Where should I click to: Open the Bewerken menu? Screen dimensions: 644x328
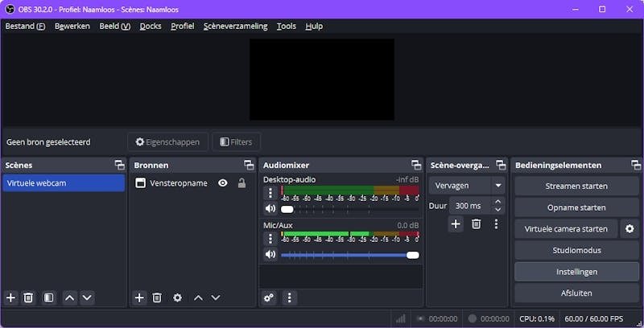tap(72, 27)
